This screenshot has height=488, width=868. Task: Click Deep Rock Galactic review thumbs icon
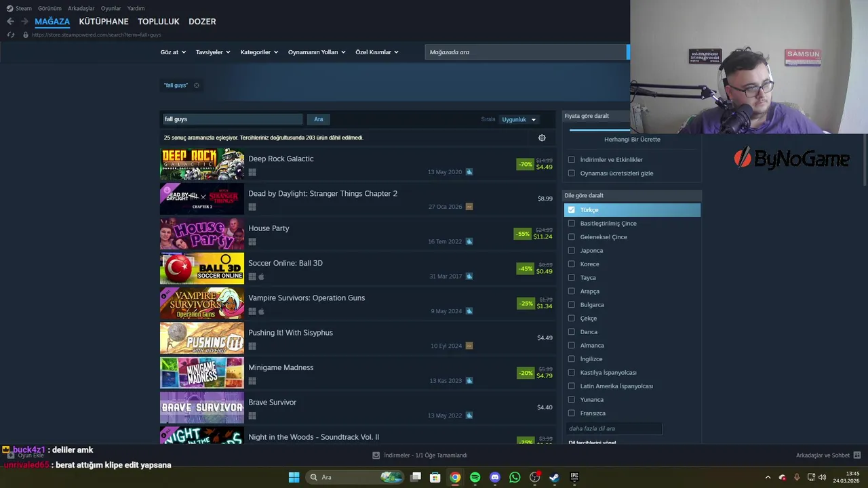(x=469, y=172)
